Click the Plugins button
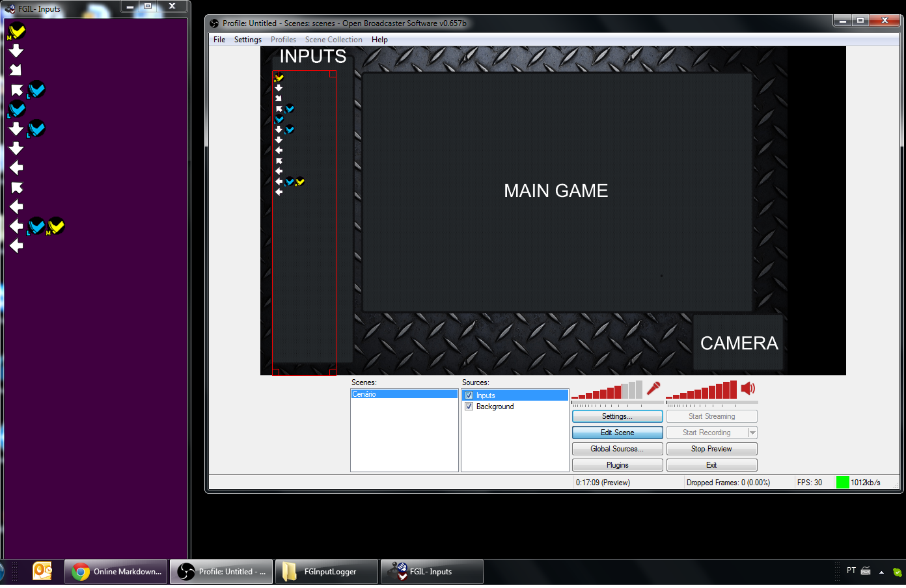906x588 pixels. click(617, 465)
